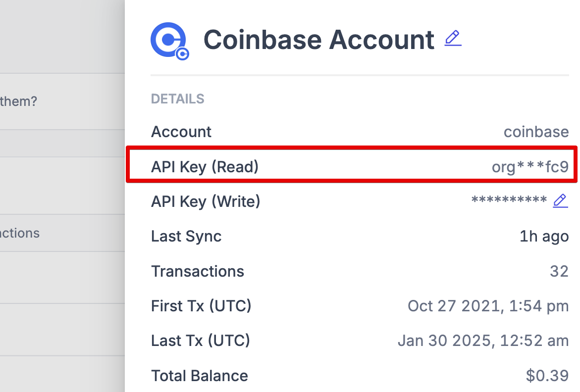580x392 pixels.
Task: Click the Last Sync label
Action: tap(186, 236)
